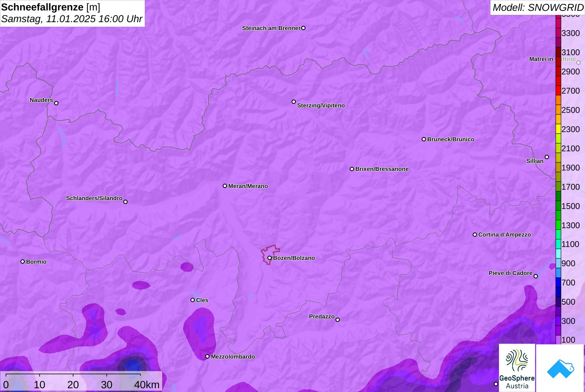Viewport: 585px width, 392px height.
Task: Click the Cortina d'Ampezzo label text
Action: 505,234
